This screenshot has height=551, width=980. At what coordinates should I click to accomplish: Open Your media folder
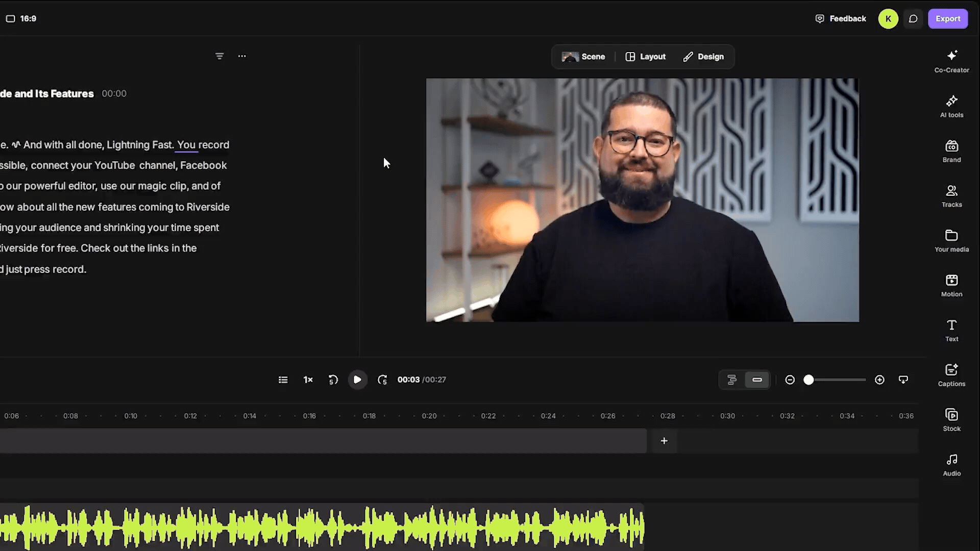(x=951, y=241)
